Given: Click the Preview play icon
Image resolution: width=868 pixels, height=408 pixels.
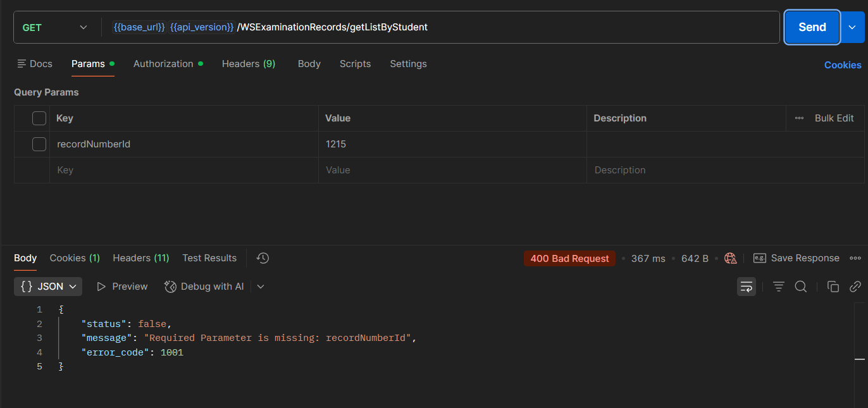Looking at the screenshot, I should click(x=101, y=287).
